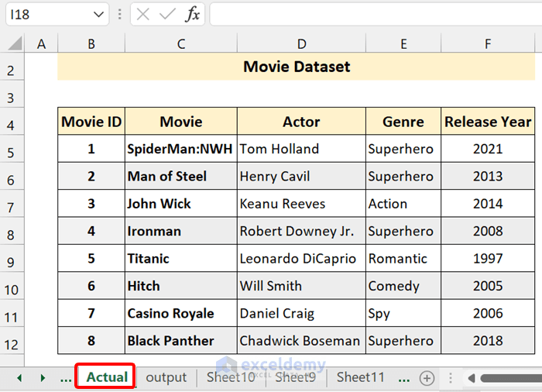
Task: Open the Name Box dropdown arrow
Action: click(x=98, y=15)
